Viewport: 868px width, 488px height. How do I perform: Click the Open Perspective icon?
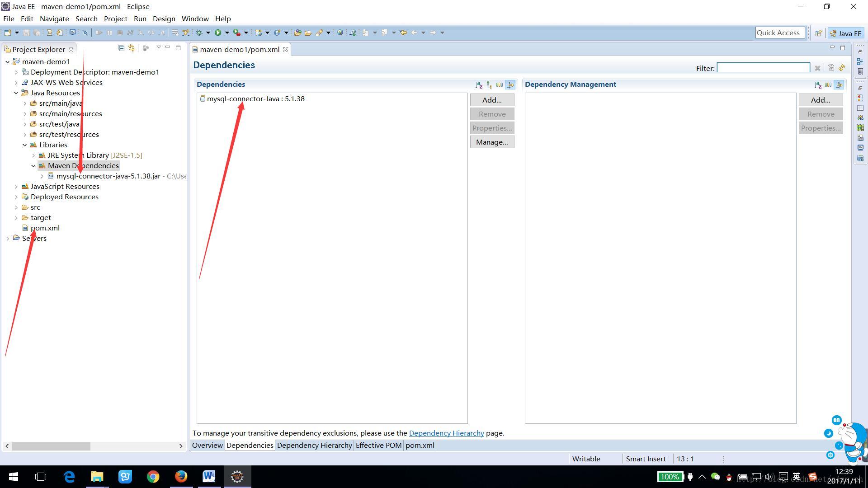coord(818,33)
